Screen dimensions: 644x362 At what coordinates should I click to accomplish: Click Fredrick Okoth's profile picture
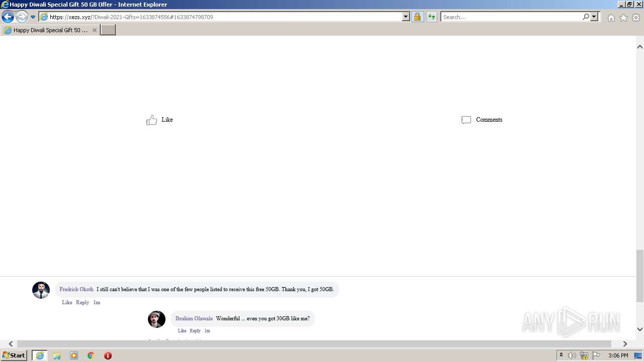pyautogui.click(x=41, y=290)
